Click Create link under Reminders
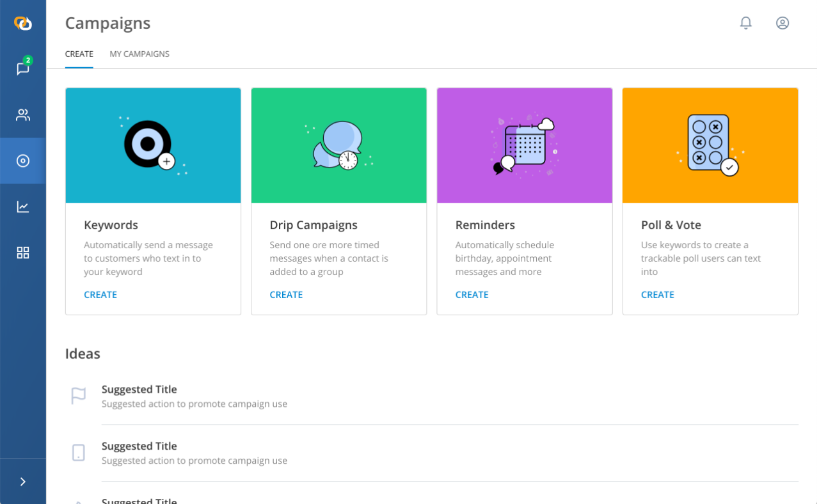The image size is (819, 504). coord(472,295)
